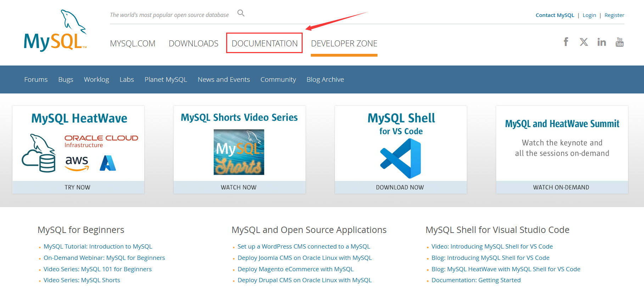The height and width of the screenshot is (296, 644).
Task: Select the DEVELOPER ZONE menu item
Action: coord(344,44)
